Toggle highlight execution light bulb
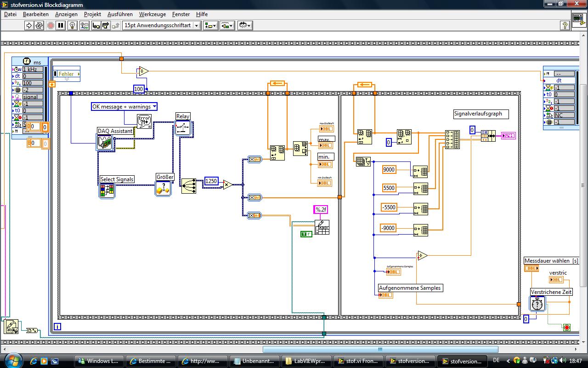This screenshot has width=588, height=368. (x=72, y=25)
